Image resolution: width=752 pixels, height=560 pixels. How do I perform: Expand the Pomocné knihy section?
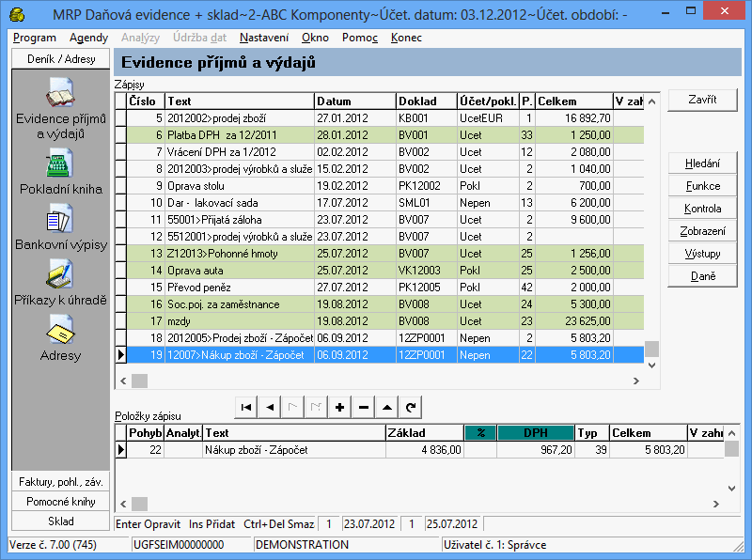click(60, 502)
